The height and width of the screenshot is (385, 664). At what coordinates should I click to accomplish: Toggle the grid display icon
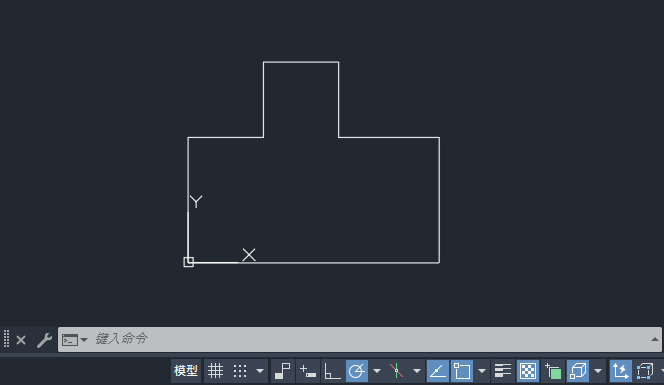point(215,371)
